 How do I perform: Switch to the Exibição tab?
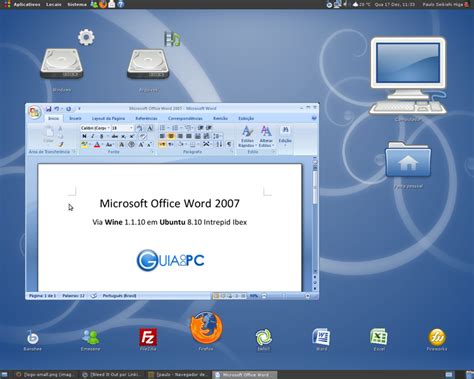tap(246, 118)
